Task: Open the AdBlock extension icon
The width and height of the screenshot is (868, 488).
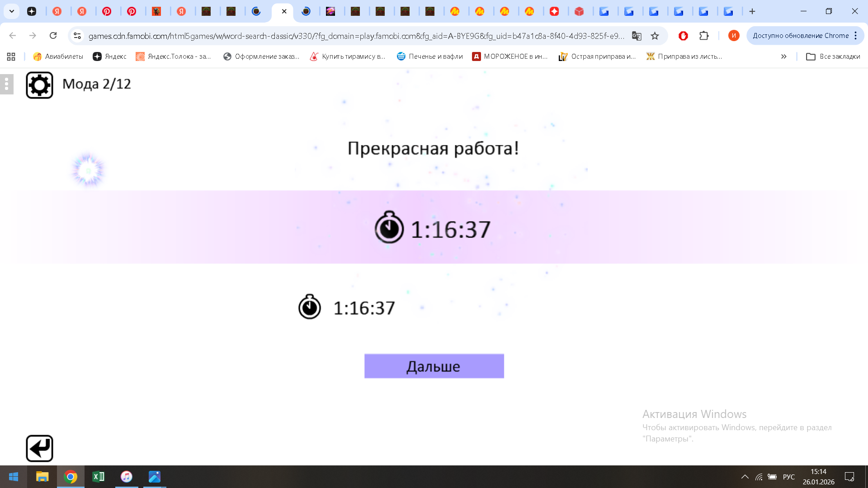Action: click(x=683, y=36)
